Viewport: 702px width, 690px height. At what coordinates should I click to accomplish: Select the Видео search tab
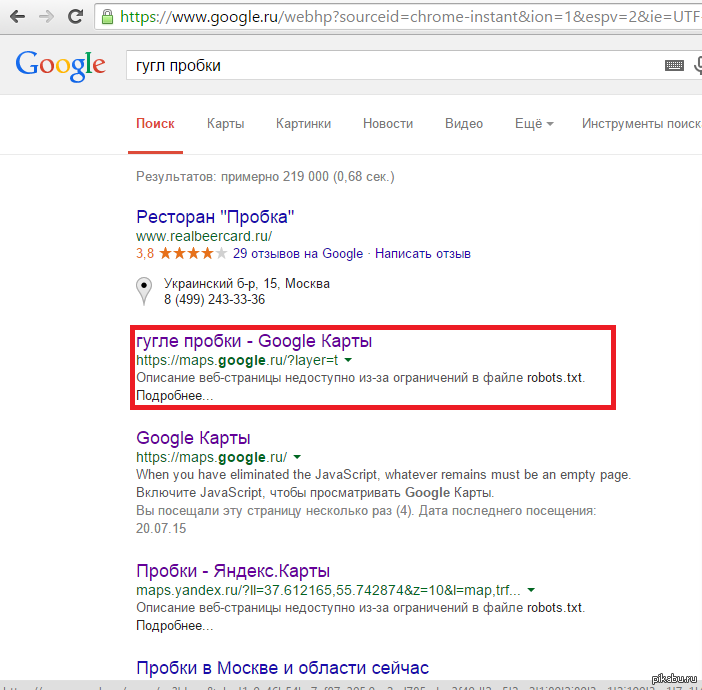tap(464, 124)
